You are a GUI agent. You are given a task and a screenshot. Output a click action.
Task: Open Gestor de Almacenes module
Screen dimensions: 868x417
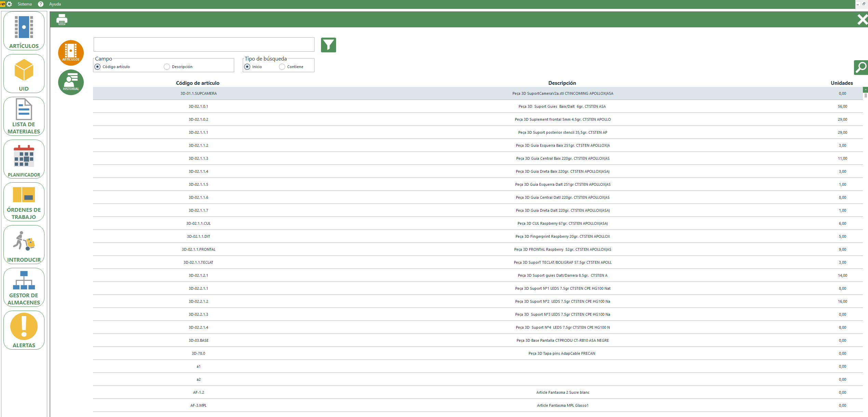[x=24, y=288]
